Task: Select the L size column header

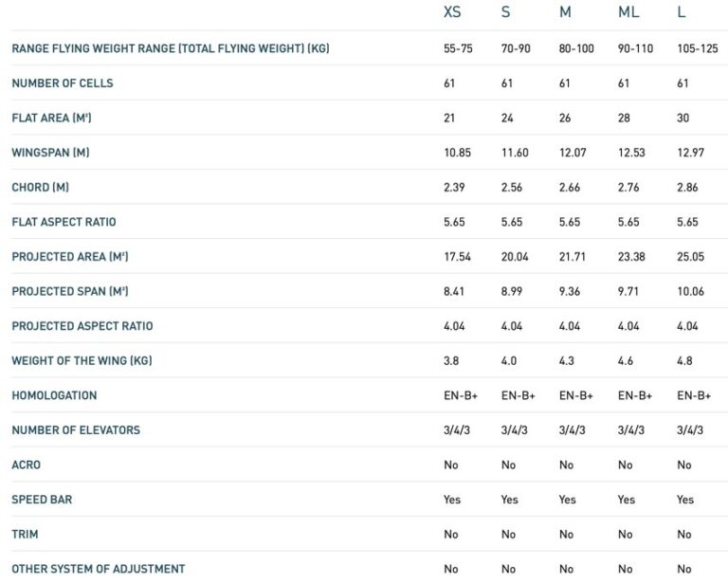Action: click(x=682, y=12)
